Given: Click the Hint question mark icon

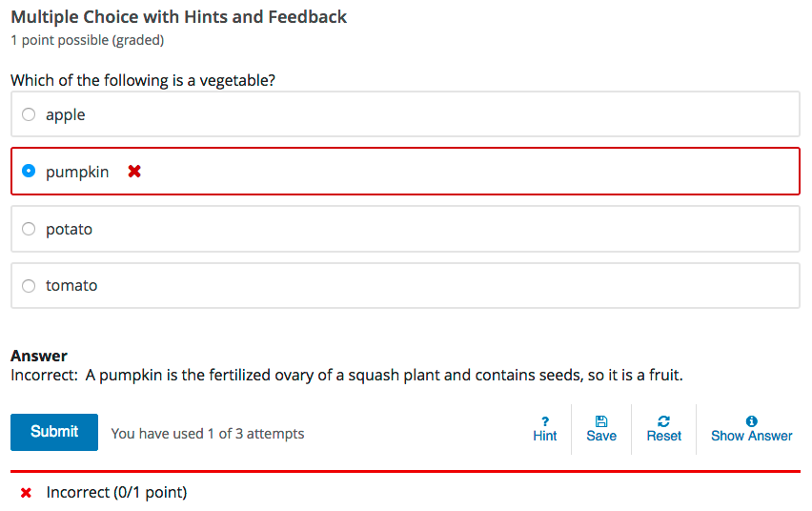Looking at the screenshot, I should [x=545, y=420].
